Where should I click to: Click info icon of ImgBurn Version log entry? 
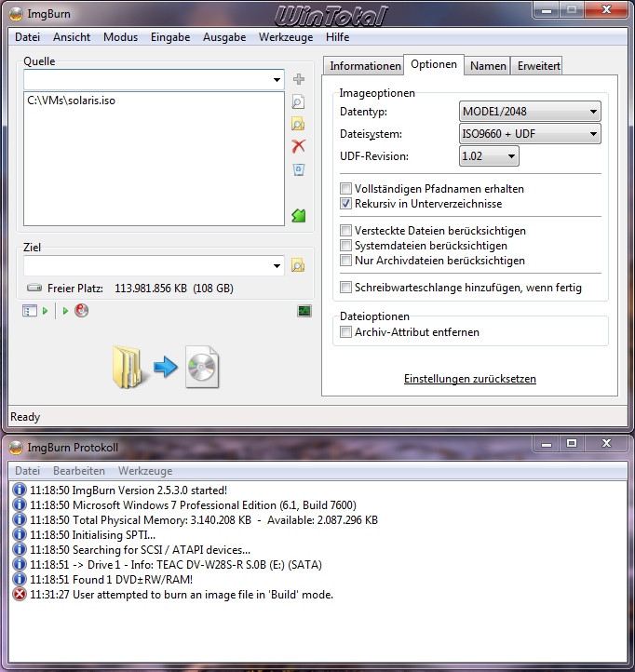(20, 490)
